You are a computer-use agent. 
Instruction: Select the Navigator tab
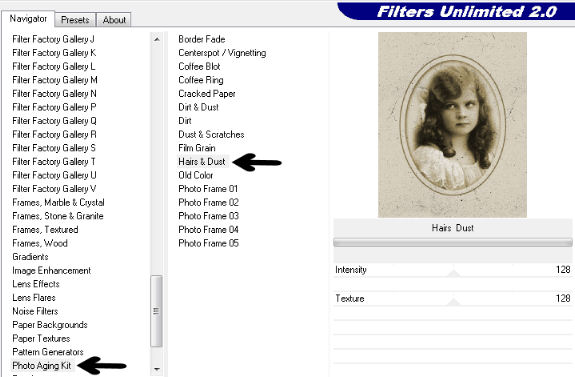pyautogui.click(x=28, y=18)
